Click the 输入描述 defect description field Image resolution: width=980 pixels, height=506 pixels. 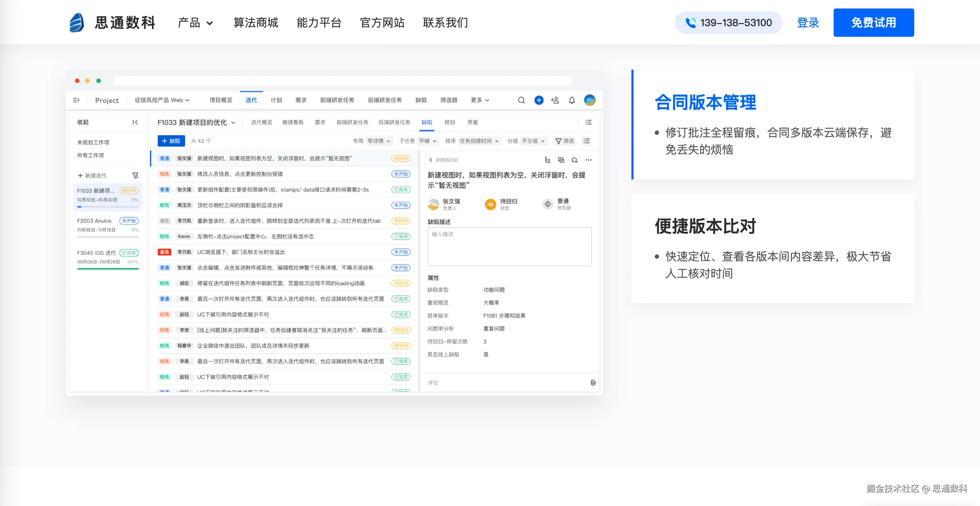click(x=509, y=246)
